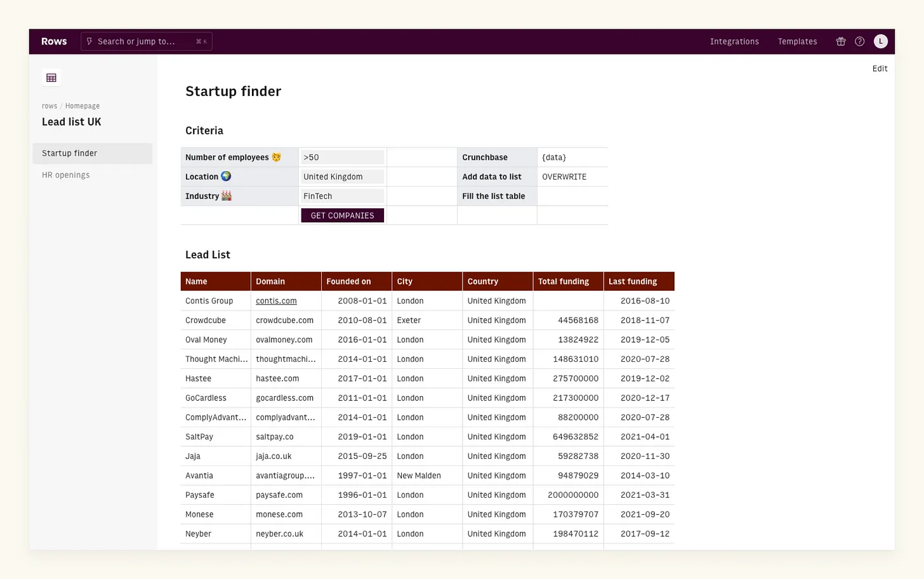Select the 2000000000 total funding cell

pos(568,495)
